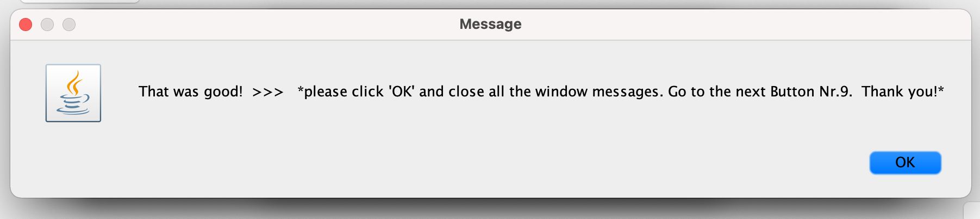Click the "please click 'OK'" instruction text

tap(359, 92)
